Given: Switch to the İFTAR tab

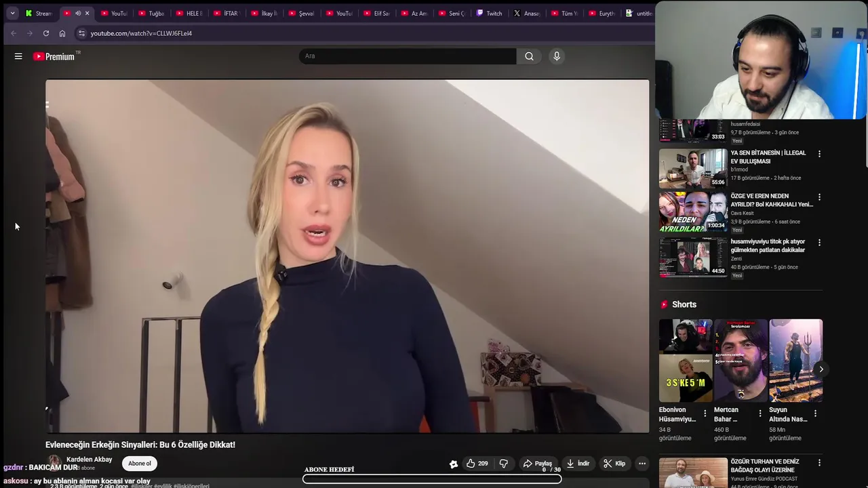Looking at the screenshot, I should pyautogui.click(x=226, y=13).
